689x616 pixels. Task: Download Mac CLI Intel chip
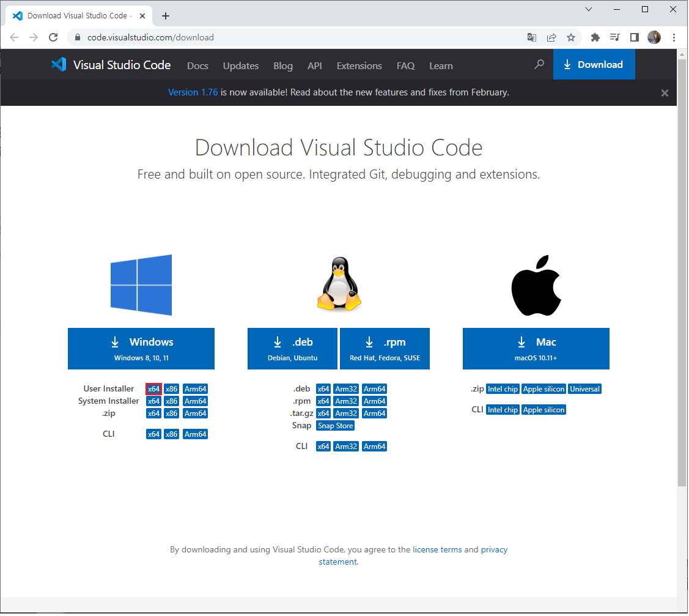pyautogui.click(x=503, y=410)
